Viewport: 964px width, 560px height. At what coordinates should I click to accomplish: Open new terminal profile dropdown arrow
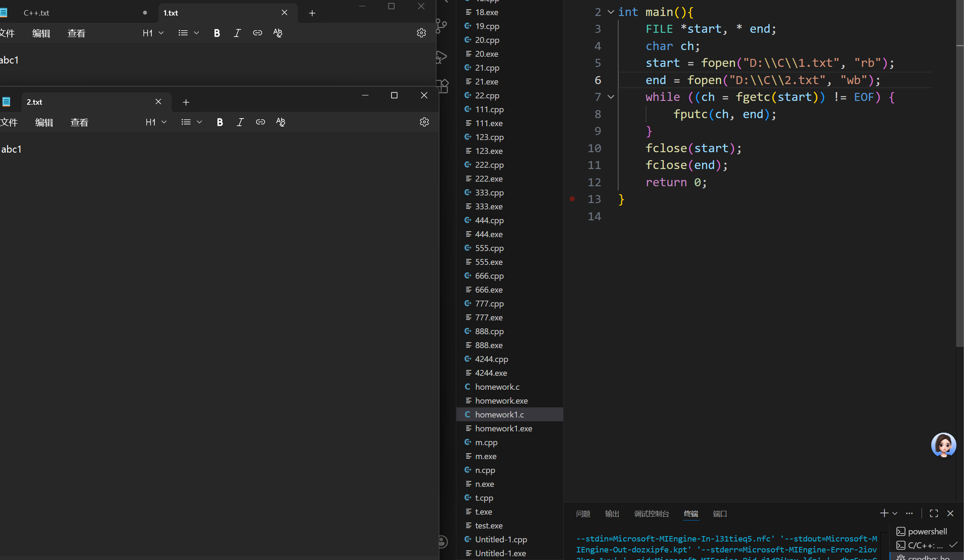point(895,513)
